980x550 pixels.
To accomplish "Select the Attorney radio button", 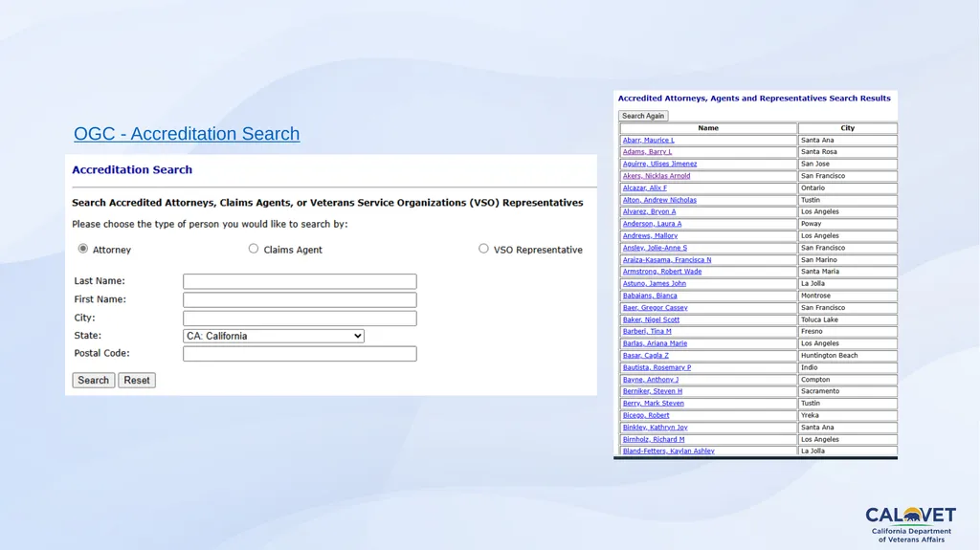I will coord(82,249).
